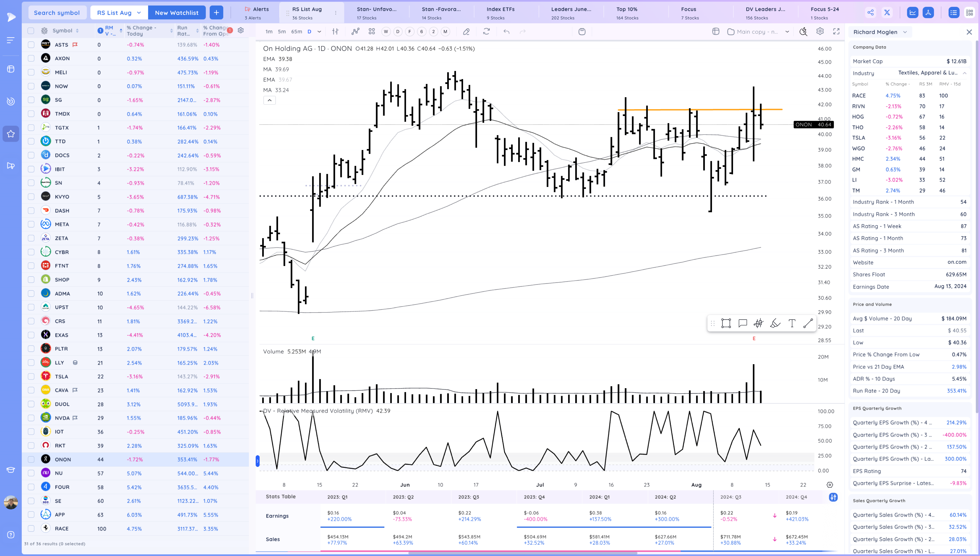Select the text annotation tool

(x=792, y=324)
